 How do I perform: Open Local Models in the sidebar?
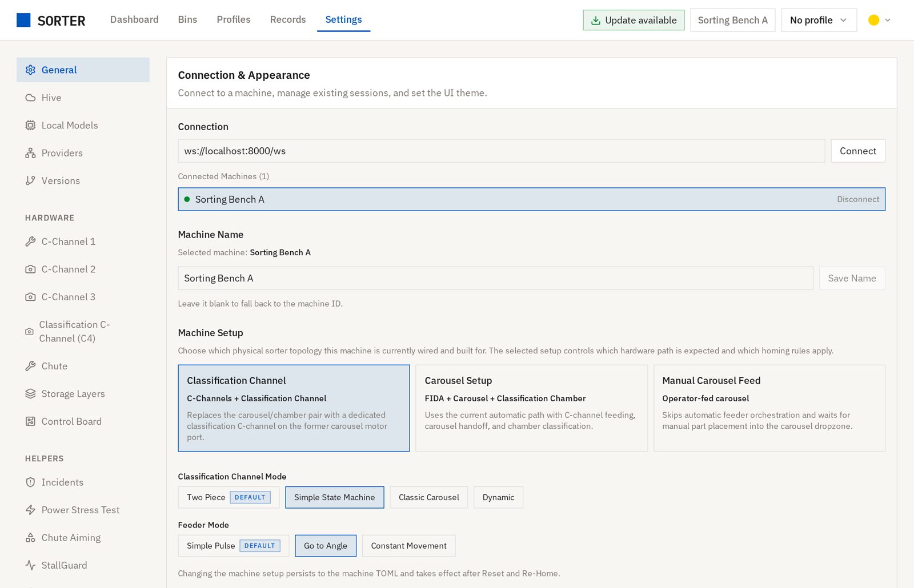click(x=83, y=125)
